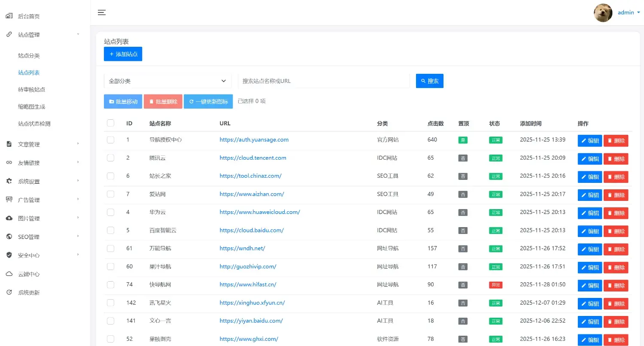Click the cloud upload icon beside 图片管理
644x346 pixels.
[9, 218]
